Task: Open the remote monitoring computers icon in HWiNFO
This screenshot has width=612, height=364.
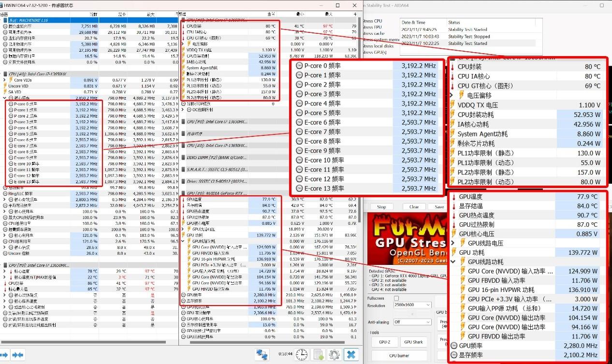Action: click(262, 354)
